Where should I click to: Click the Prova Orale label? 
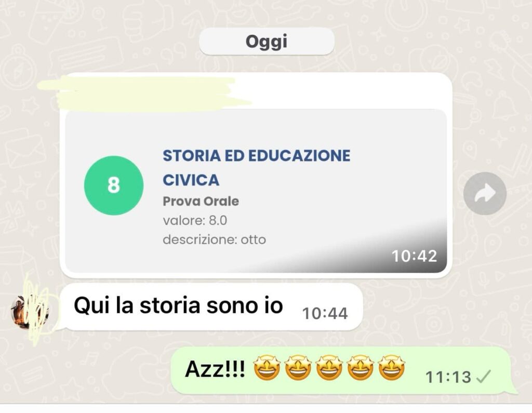(201, 201)
